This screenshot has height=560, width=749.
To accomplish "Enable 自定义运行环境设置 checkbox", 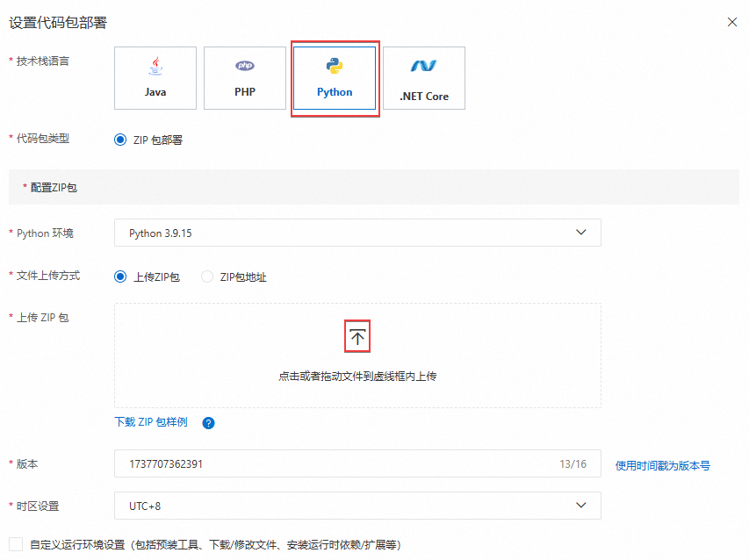I will [14, 544].
